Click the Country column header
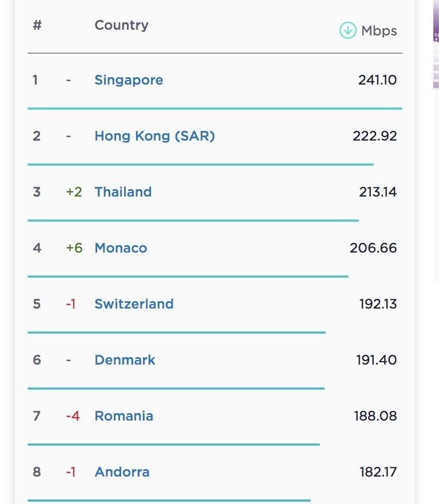 121,25
